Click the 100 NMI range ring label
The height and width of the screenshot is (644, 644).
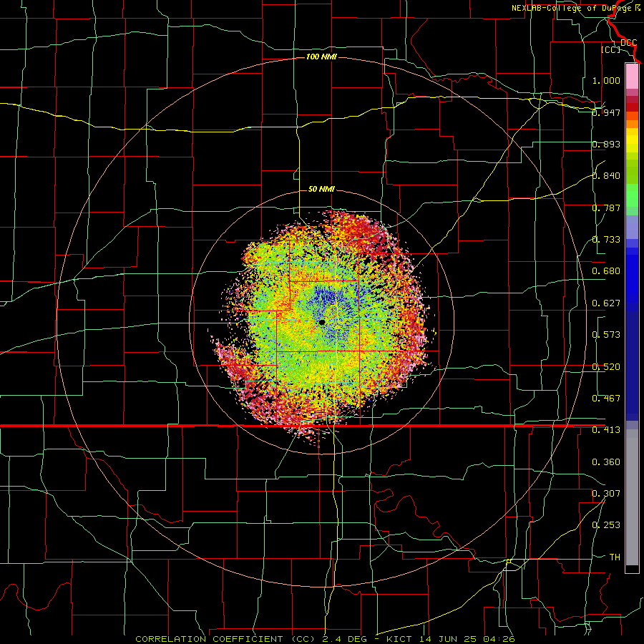pyautogui.click(x=321, y=57)
